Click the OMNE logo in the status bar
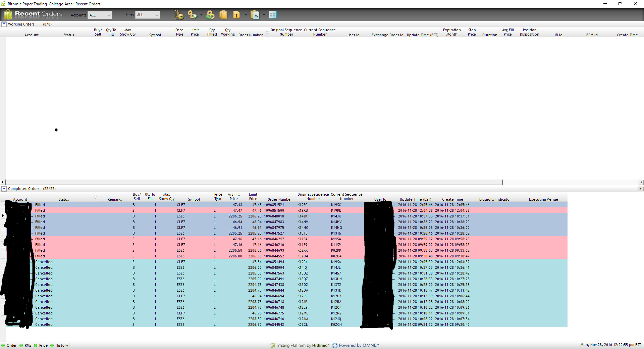The image size is (644, 349). tap(335, 345)
